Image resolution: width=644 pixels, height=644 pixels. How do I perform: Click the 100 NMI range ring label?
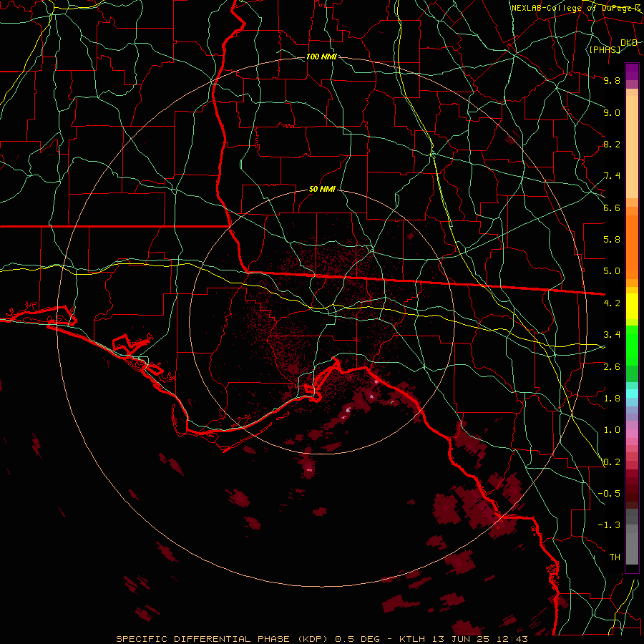pyautogui.click(x=321, y=57)
